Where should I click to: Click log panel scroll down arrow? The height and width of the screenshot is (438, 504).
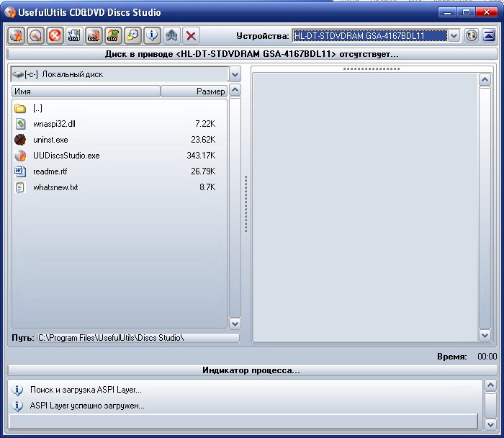(x=490, y=424)
